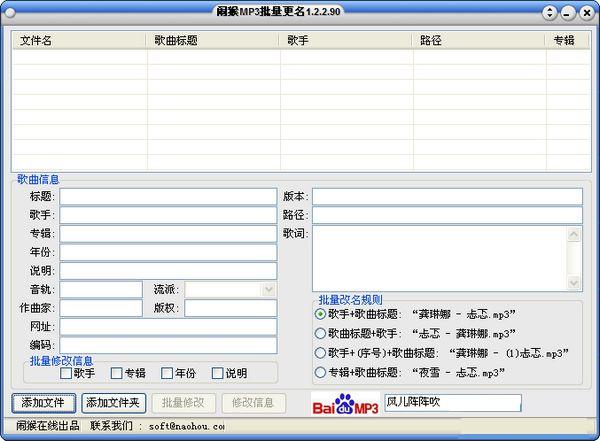Check the 专辑 batch modify checkbox
This screenshot has width=600, height=441.
(x=116, y=373)
